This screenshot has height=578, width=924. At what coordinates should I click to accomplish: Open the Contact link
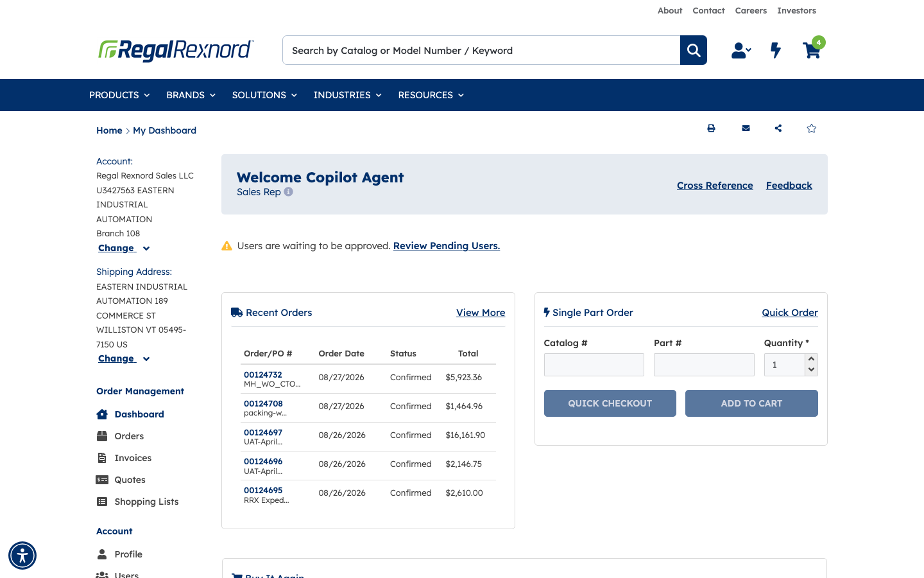pyautogui.click(x=708, y=10)
